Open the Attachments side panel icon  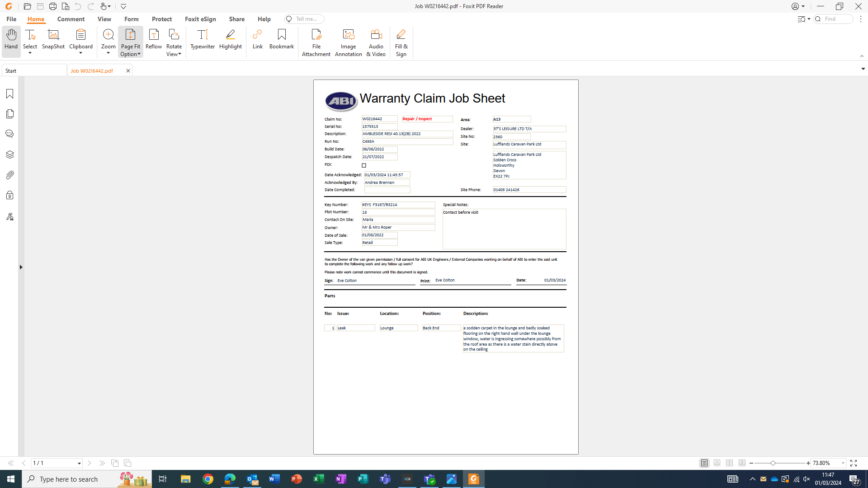pyautogui.click(x=9, y=175)
